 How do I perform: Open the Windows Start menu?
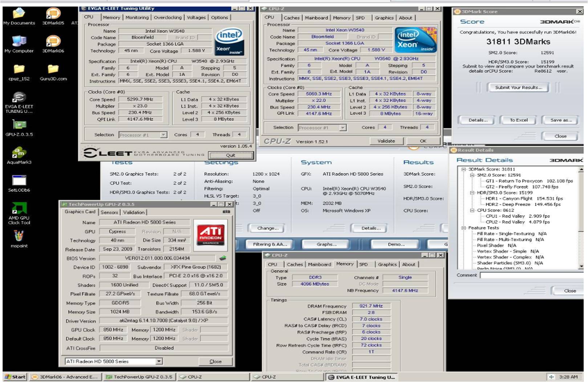(15, 377)
